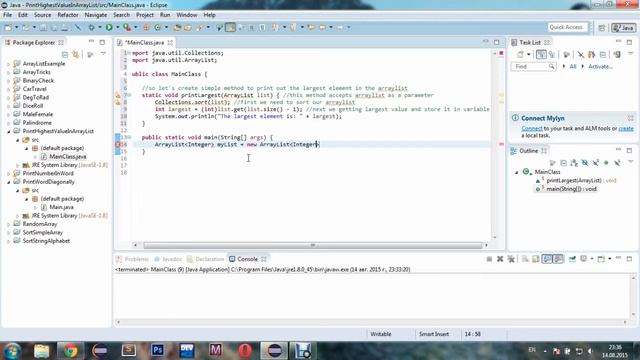Click the Eclipse icon in taskbar
This screenshot has width=640, height=360.
(x=274, y=350)
